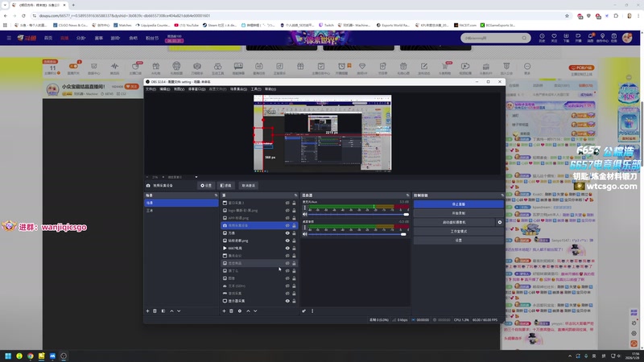
Task: Expand the 分类 dropdown in the Douyu nav bar
Action: tap(81, 38)
